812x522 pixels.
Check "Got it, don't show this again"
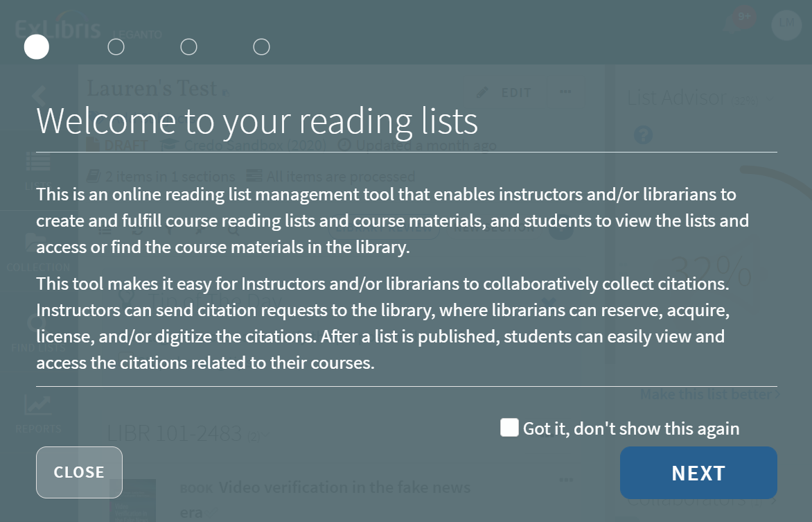[x=509, y=428]
